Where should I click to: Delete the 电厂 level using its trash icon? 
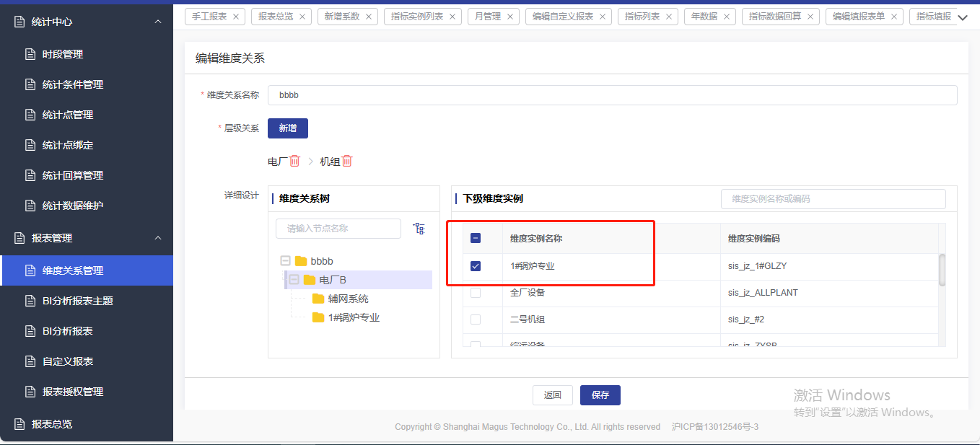294,162
